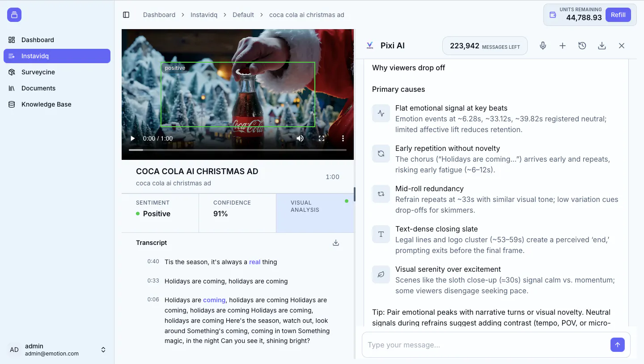The image size is (644, 364).
Task: Click the Refill units button
Action: [618, 15]
